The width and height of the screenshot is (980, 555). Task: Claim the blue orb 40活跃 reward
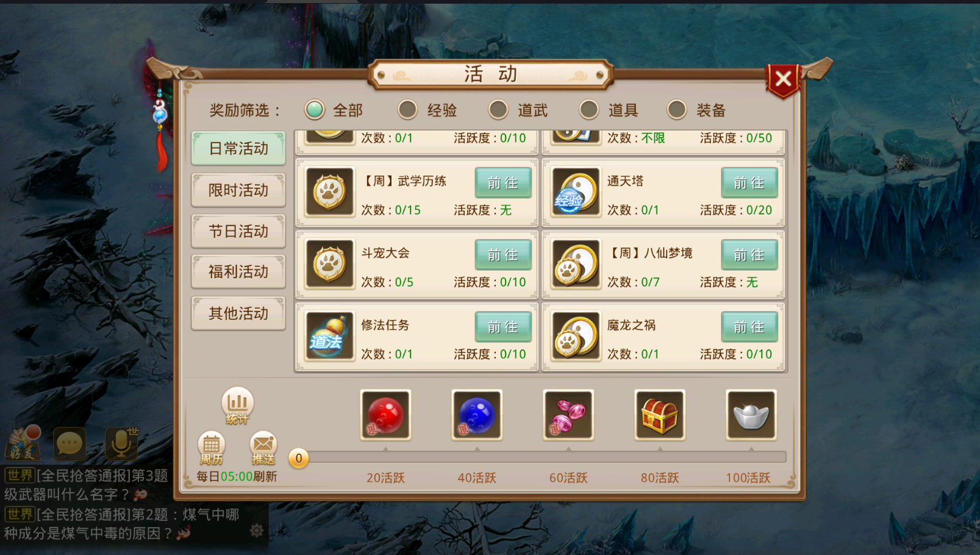477,415
